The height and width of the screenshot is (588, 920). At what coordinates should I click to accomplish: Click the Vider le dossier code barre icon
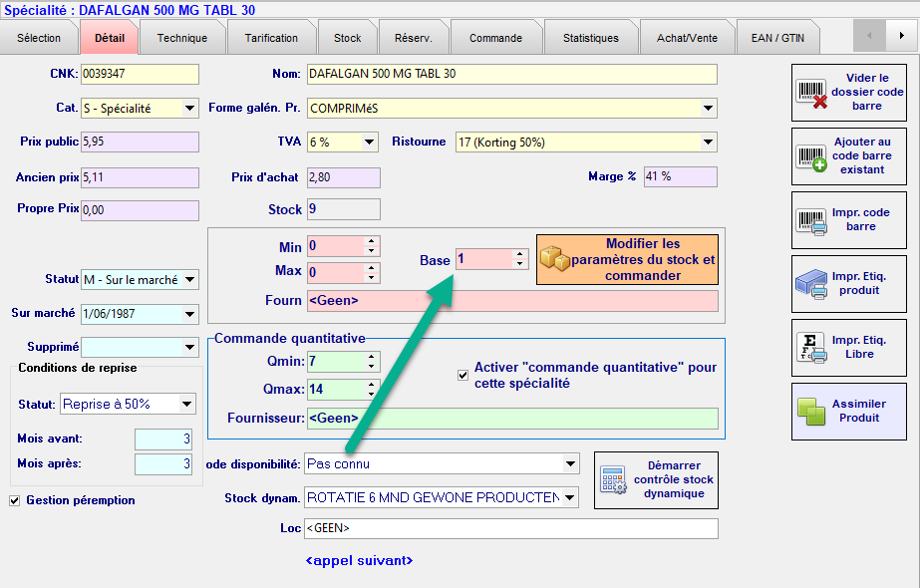[x=812, y=92]
